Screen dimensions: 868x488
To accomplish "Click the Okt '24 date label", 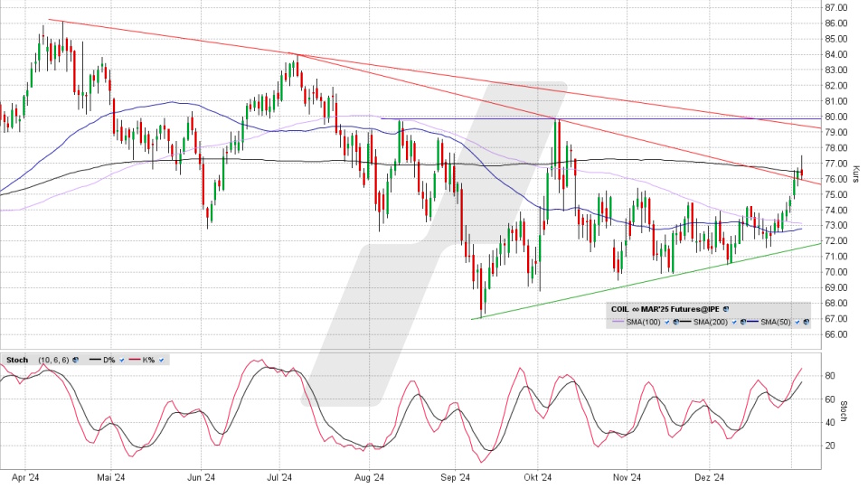I will pyautogui.click(x=538, y=477).
